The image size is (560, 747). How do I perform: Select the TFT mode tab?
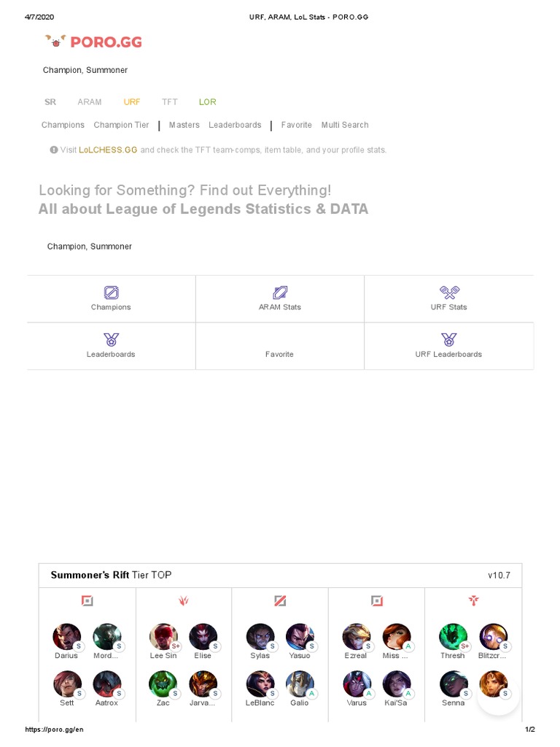(x=170, y=102)
